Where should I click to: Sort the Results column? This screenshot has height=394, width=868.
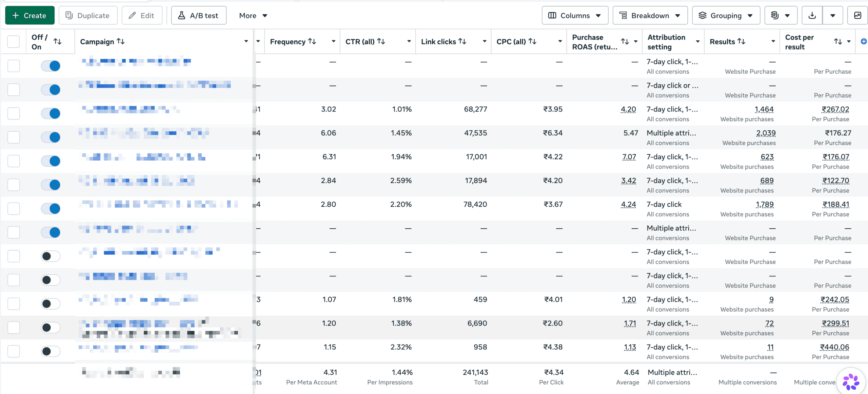(x=742, y=41)
